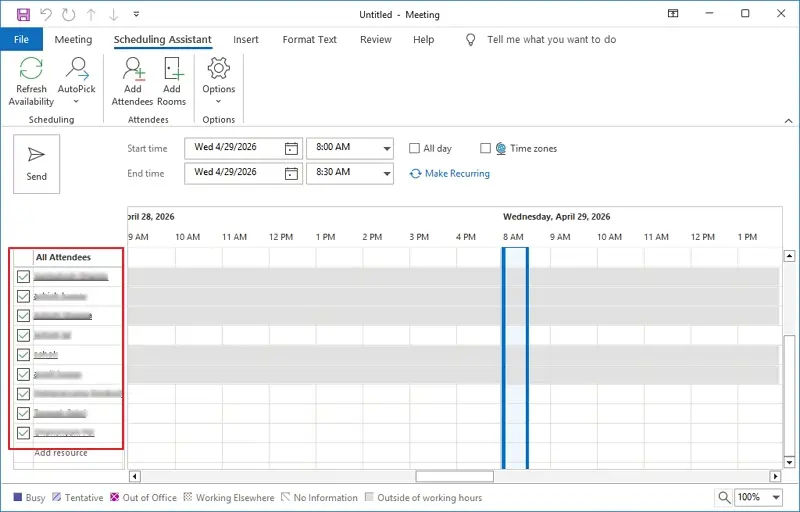This screenshot has width=800, height=512.
Task: Expand the Options dropdown chevron
Action: click(218, 101)
